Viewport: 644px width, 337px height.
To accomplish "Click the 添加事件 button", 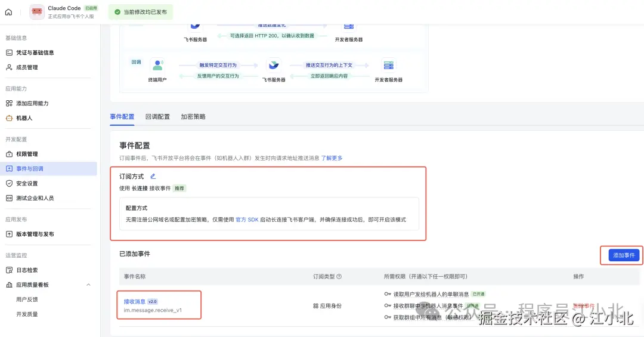I will pyautogui.click(x=624, y=255).
